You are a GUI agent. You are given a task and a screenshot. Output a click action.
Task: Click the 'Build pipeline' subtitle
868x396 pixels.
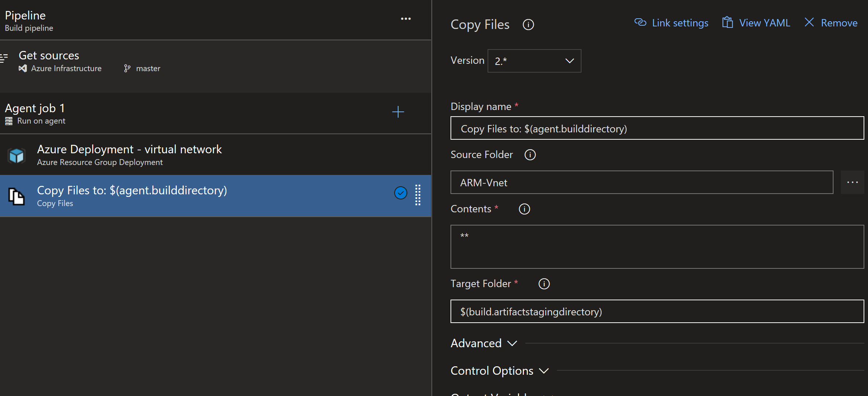(29, 28)
